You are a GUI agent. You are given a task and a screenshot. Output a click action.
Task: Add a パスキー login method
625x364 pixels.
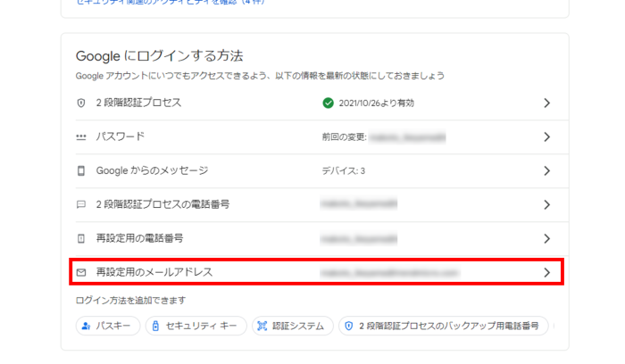pos(107,327)
